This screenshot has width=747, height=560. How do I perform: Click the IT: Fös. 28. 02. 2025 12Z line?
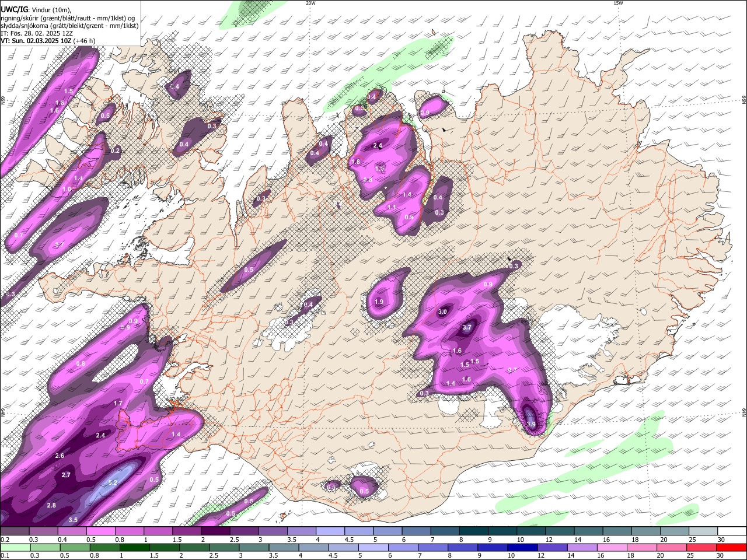coord(36,33)
